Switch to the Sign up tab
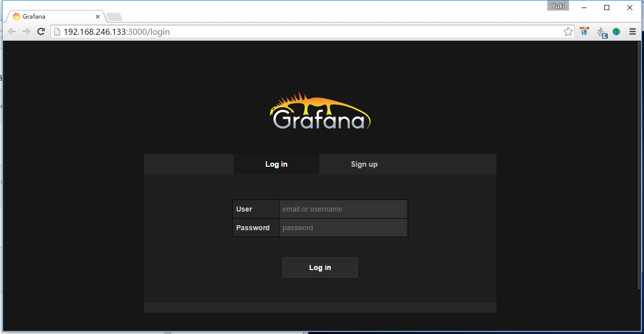Viewport: 644px width, 334px height. 364,164
